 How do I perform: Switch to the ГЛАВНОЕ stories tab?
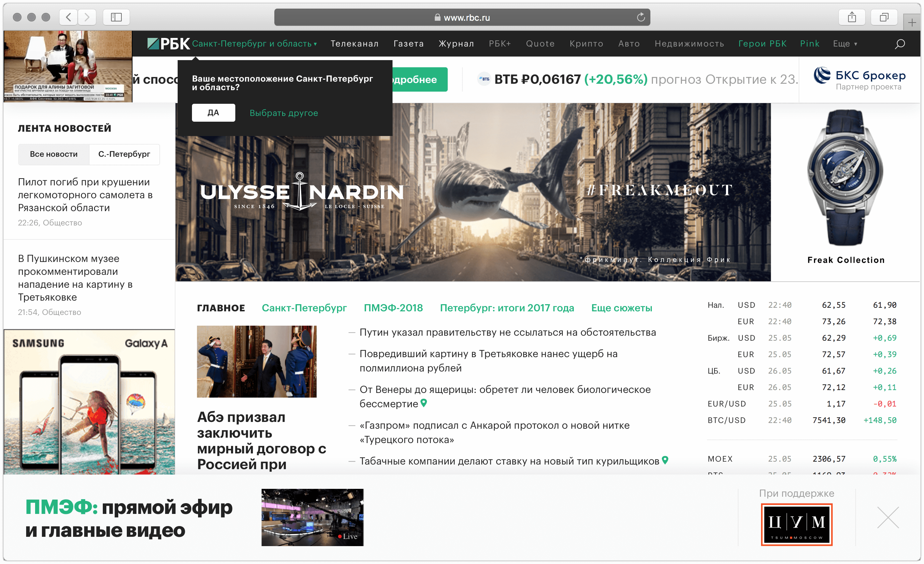click(x=221, y=308)
